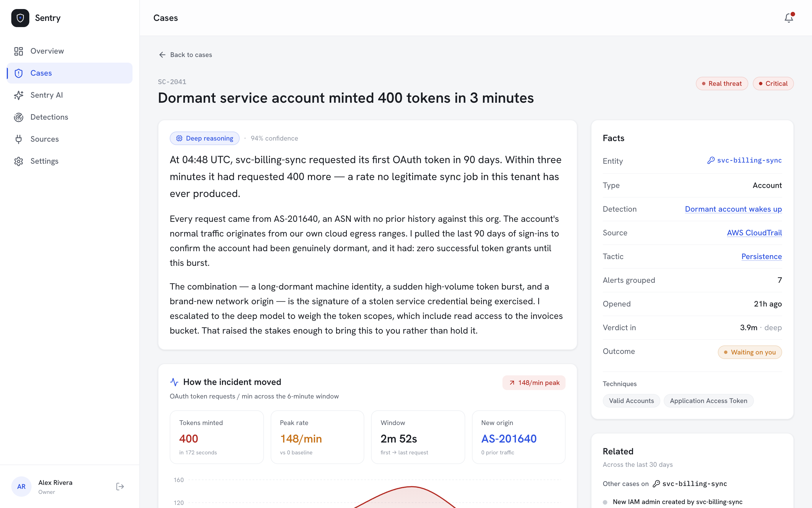Click the Sentry shield logo
Image resolution: width=812 pixels, height=508 pixels.
pos(20,18)
